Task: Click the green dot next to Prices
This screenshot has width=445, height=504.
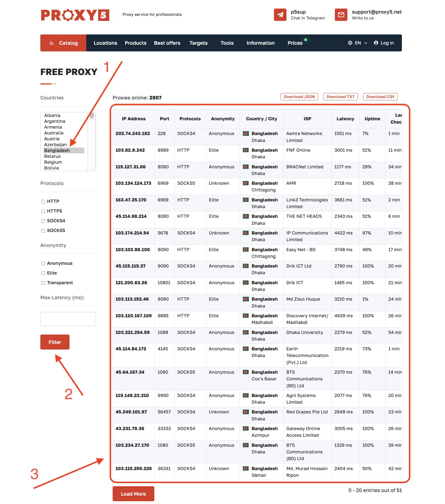Action: [306, 40]
